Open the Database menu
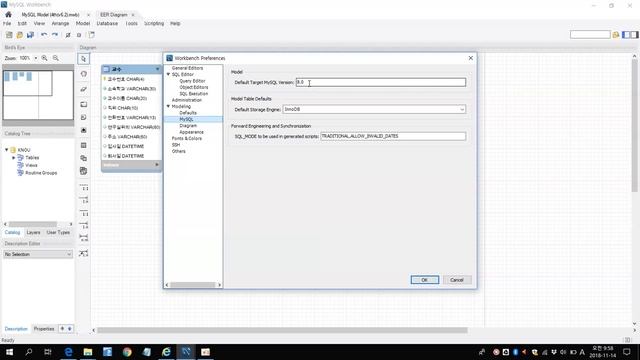 tap(107, 24)
